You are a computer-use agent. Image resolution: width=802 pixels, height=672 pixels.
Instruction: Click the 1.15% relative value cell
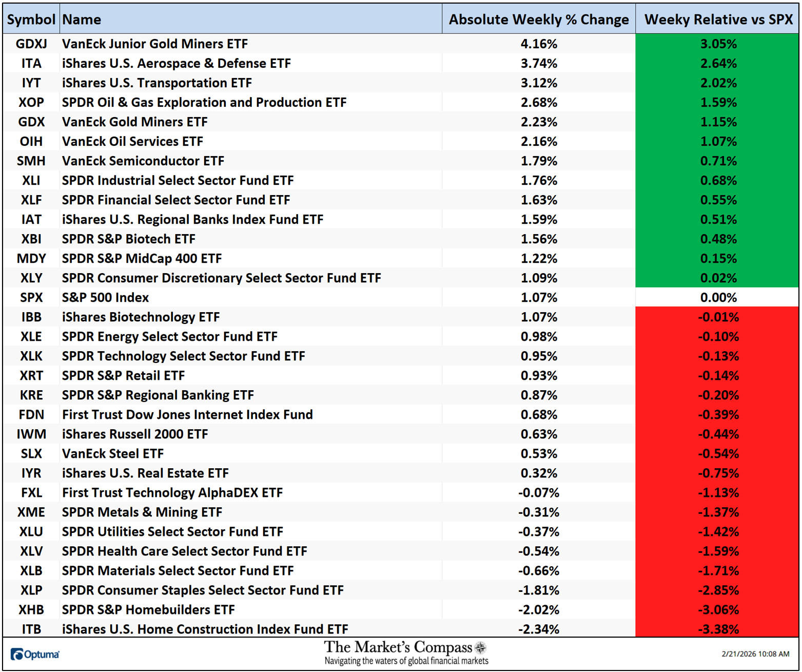point(718,122)
